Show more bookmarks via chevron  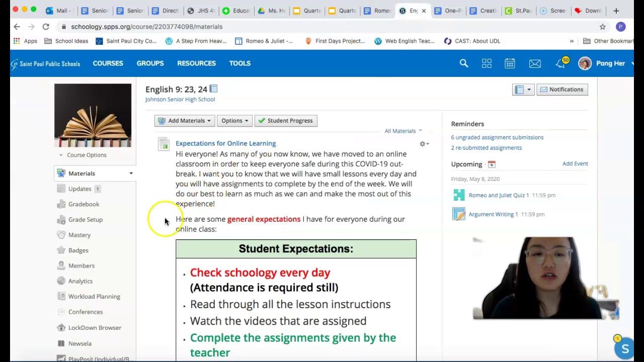coord(572,41)
